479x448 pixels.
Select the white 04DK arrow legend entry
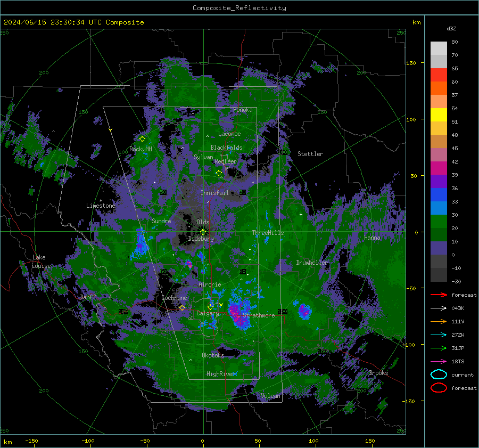pos(439,308)
